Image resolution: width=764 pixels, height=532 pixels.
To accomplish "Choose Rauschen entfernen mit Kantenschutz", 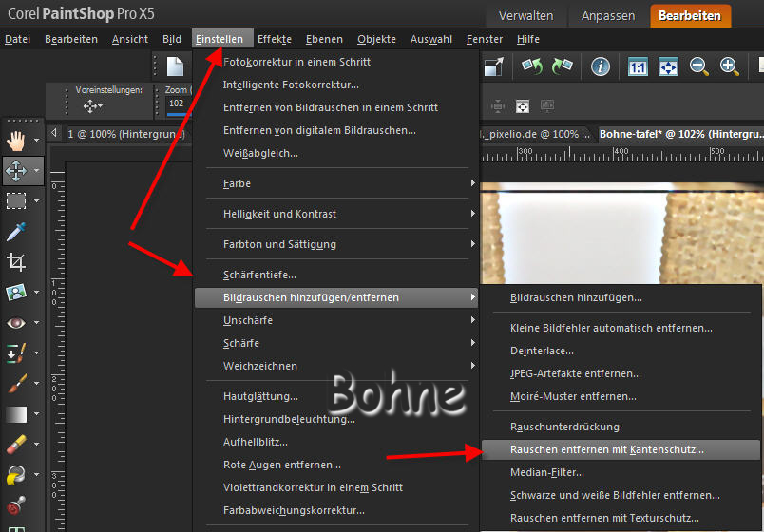I will [x=607, y=449].
